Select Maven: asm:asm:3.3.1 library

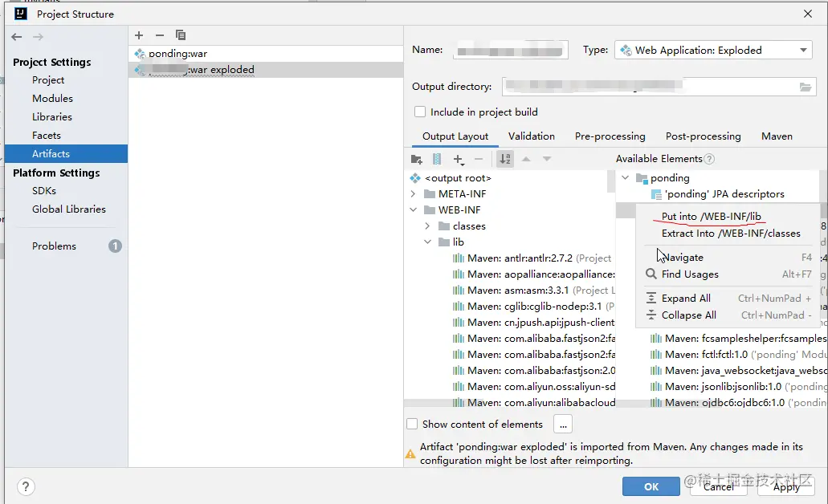(534, 291)
